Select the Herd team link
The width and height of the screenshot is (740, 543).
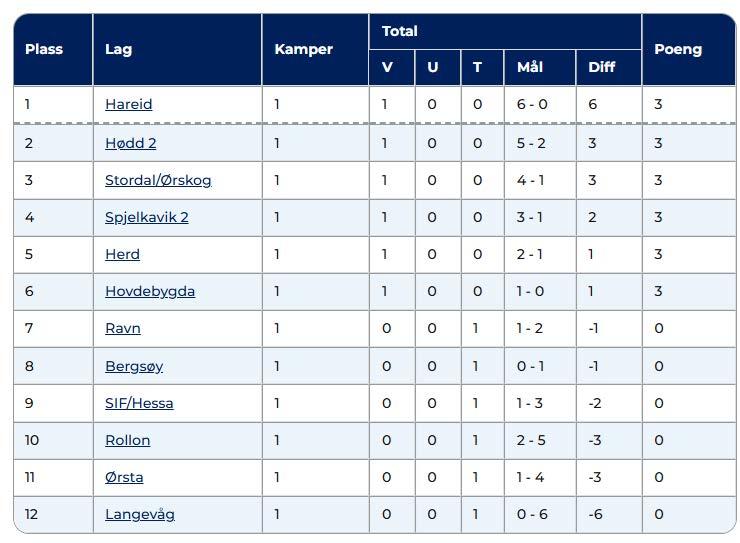[122, 254]
